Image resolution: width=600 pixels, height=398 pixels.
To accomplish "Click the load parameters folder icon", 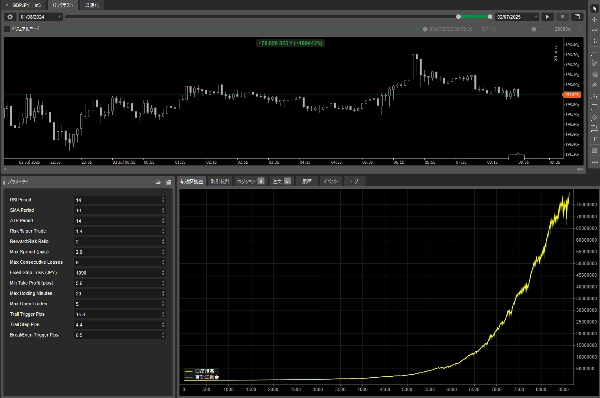I will pos(158,182).
